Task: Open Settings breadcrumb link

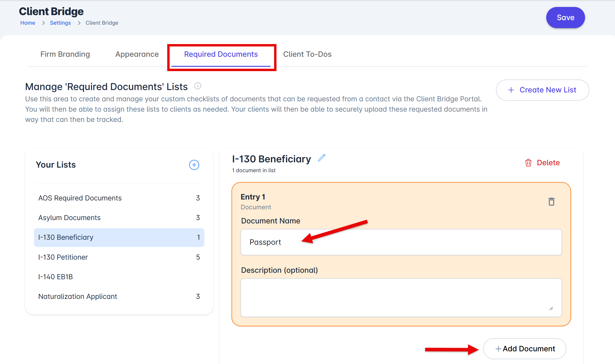Action: [x=60, y=23]
